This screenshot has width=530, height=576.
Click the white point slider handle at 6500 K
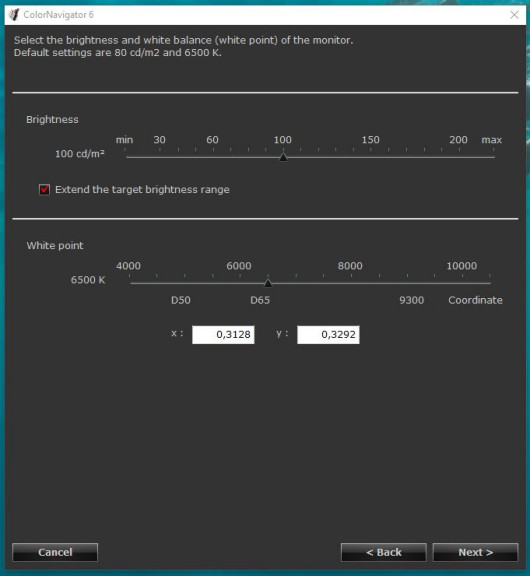[x=268, y=283]
